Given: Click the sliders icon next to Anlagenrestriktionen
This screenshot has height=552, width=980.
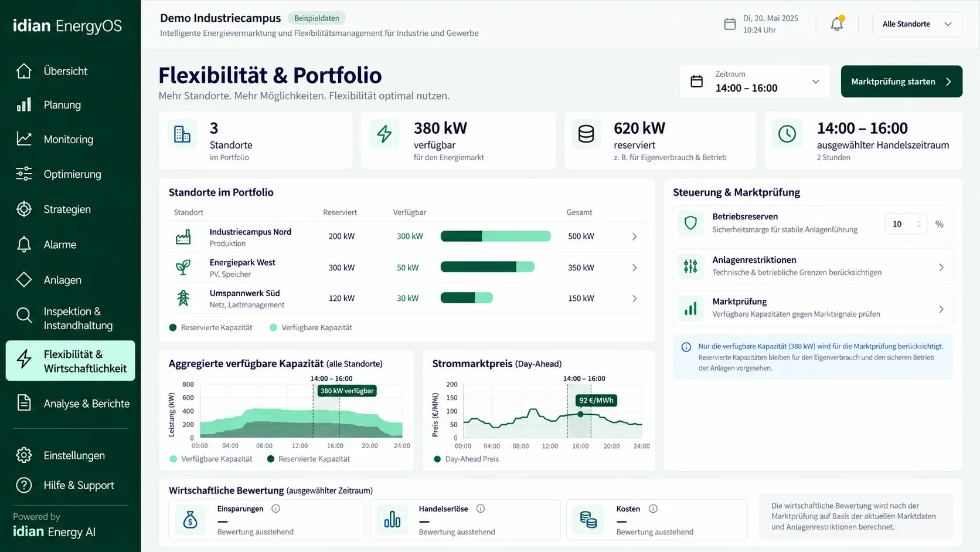Looking at the screenshot, I should [x=690, y=266].
